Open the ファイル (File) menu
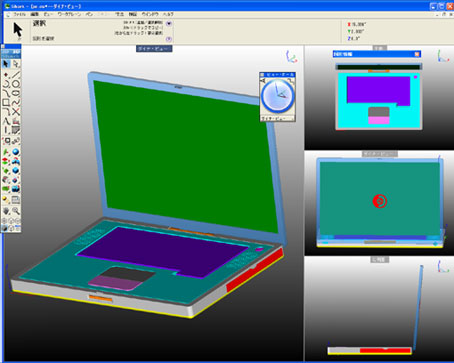Viewport: 454px width, 363px height. [19, 14]
